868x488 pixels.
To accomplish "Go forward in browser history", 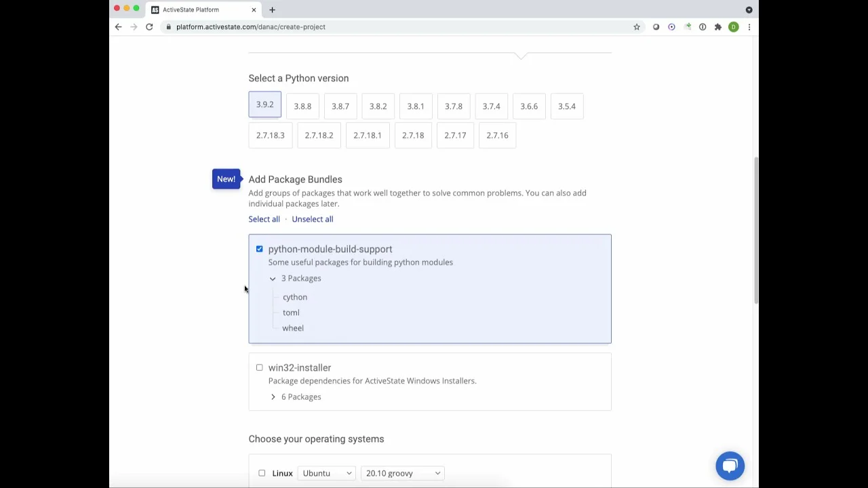I will pyautogui.click(x=134, y=26).
